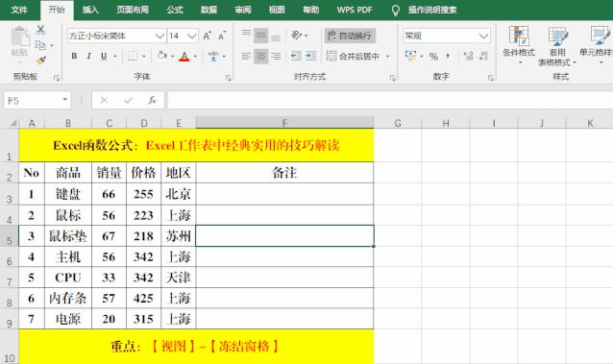Increase font size with larger A icon
Viewport: 613px width, 364px height.
click(207, 36)
